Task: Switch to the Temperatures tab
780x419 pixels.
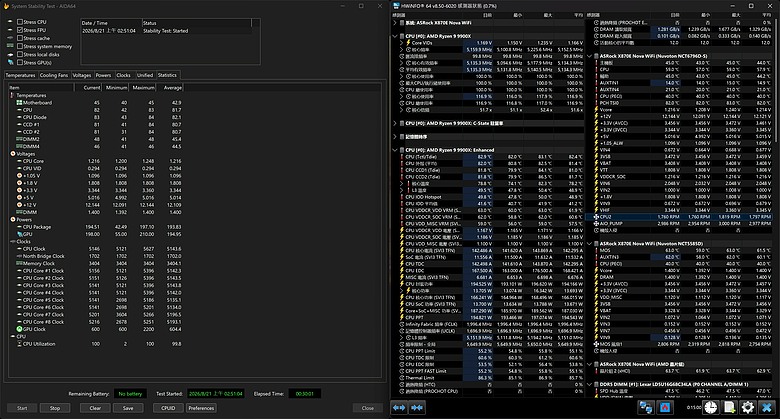Action: click(x=20, y=75)
